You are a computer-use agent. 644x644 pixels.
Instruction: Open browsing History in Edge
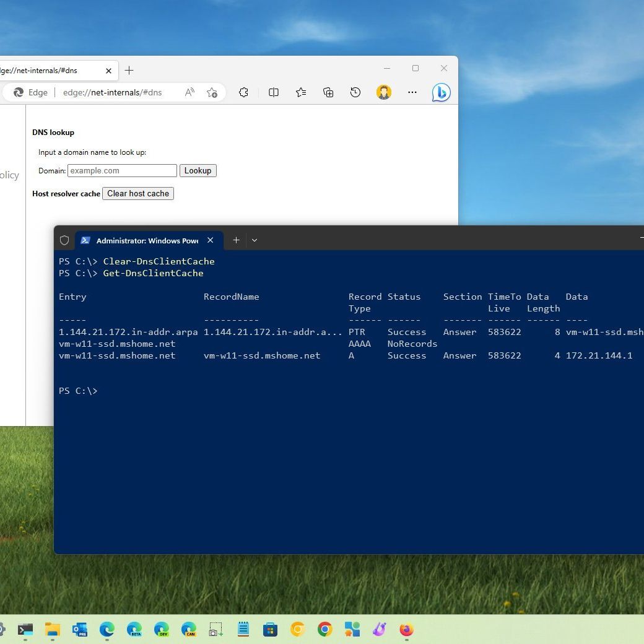355,92
